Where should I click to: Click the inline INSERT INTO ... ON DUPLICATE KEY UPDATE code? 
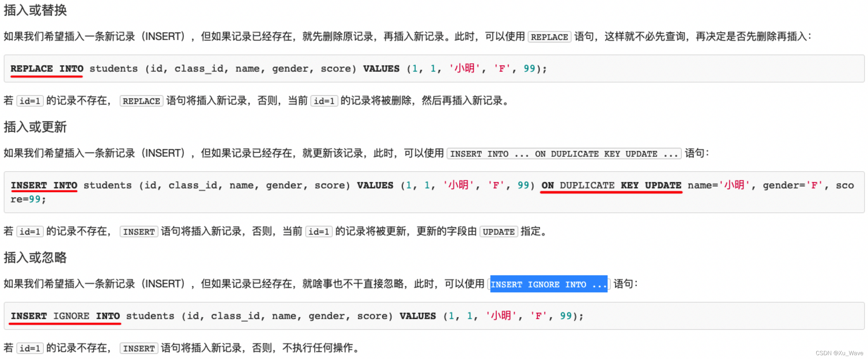pyautogui.click(x=564, y=154)
